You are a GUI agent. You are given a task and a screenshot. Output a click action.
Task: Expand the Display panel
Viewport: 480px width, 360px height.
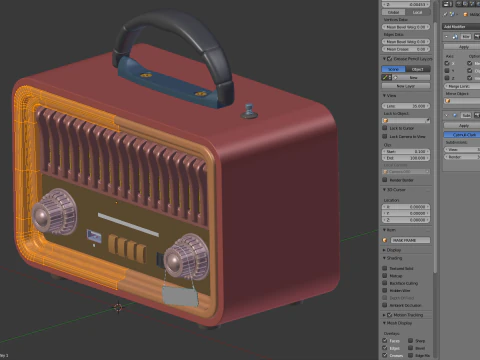tap(384, 250)
